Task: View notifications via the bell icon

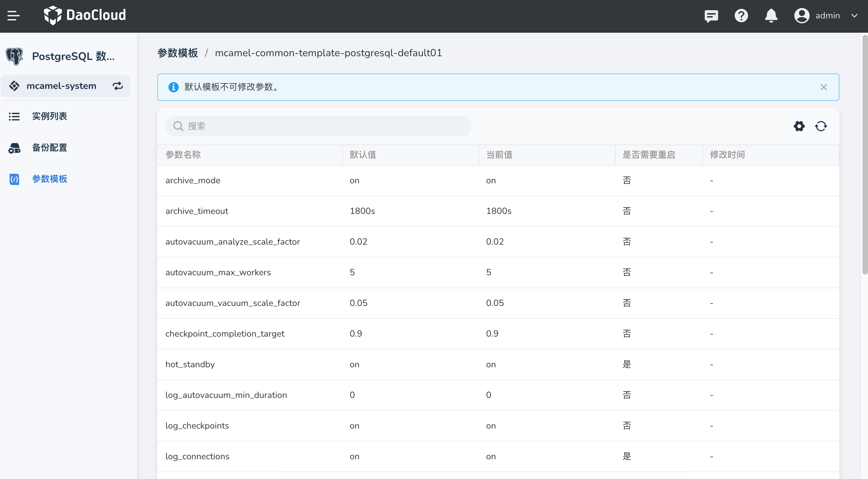Action: tap(771, 16)
